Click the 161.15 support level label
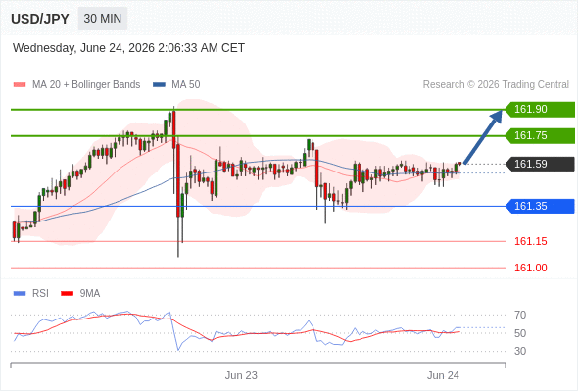The height and width of the screenshot is (392, 578). point(530,241)
